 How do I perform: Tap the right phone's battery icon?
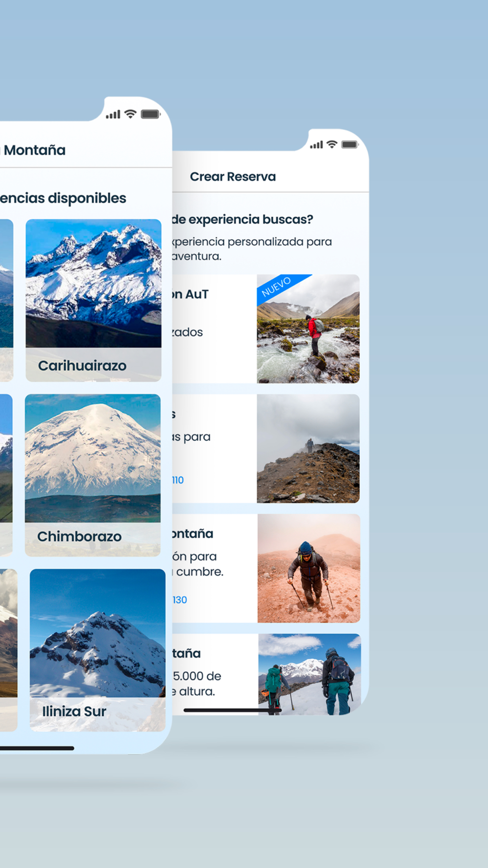click(x=350, y=145)
